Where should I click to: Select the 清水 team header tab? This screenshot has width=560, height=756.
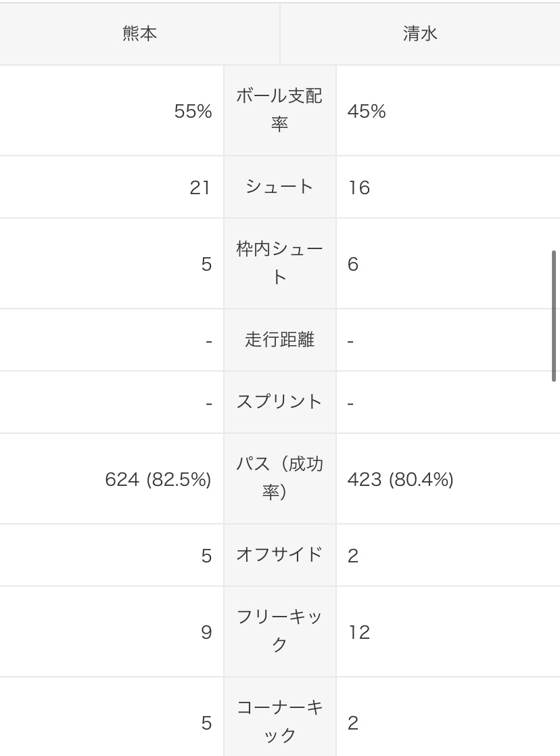(x=420, y=34)
